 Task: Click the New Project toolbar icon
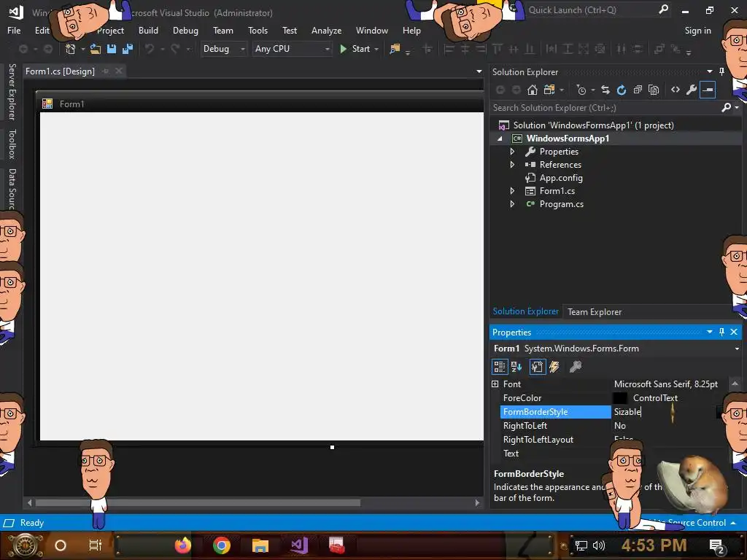point(71,49)
